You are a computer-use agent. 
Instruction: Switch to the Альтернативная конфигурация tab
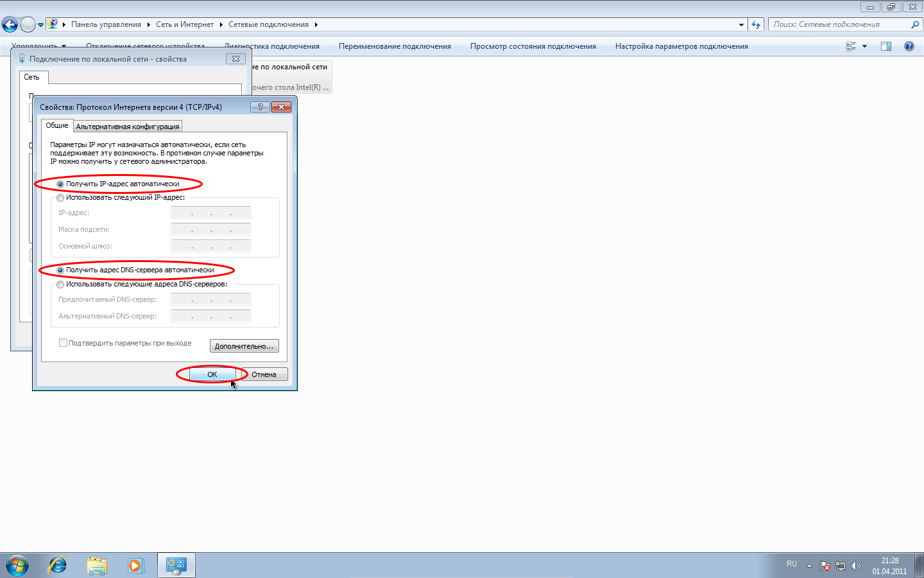(128, 127)
